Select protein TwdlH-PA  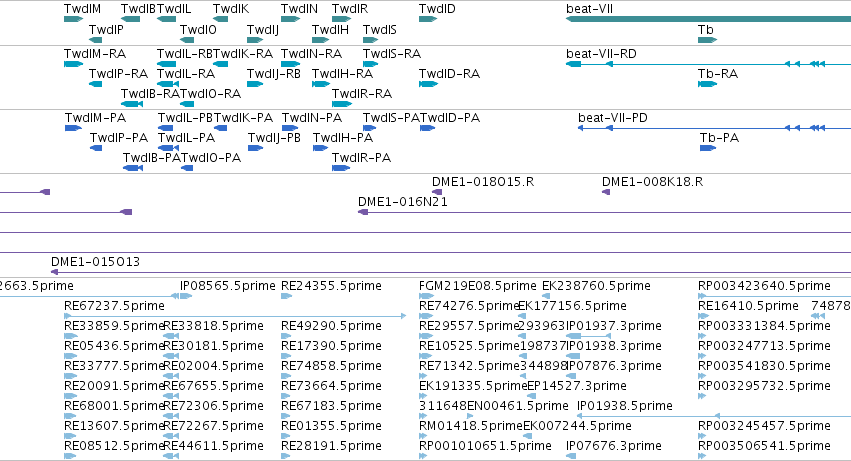(343, 138)
